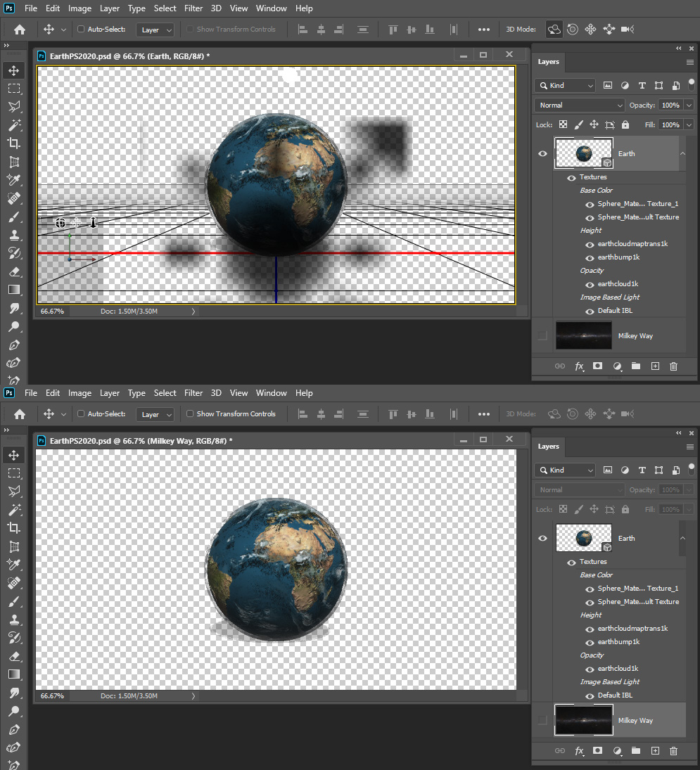Open the 3D menu

coord(216,8)
